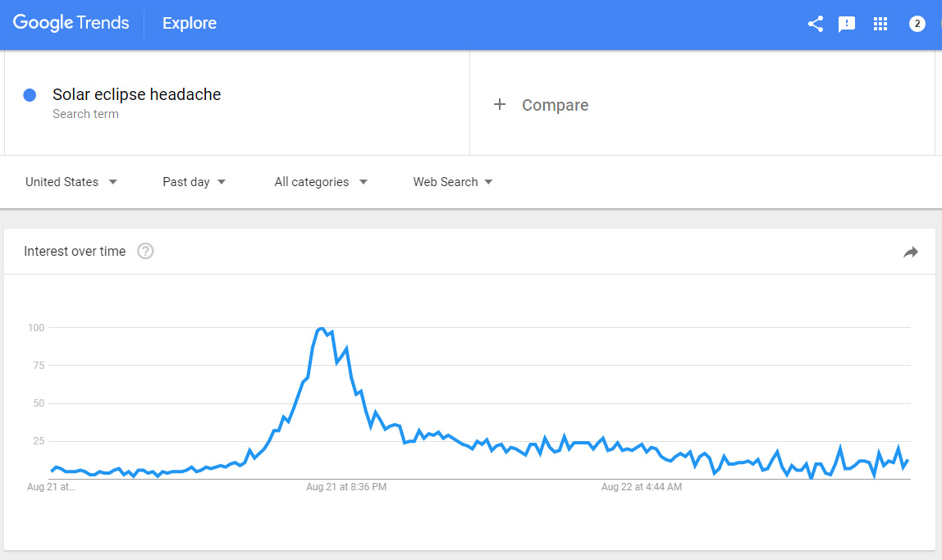Click the Compare button to add term
Viewport: 942px width, 560px height.
(541, 105)
